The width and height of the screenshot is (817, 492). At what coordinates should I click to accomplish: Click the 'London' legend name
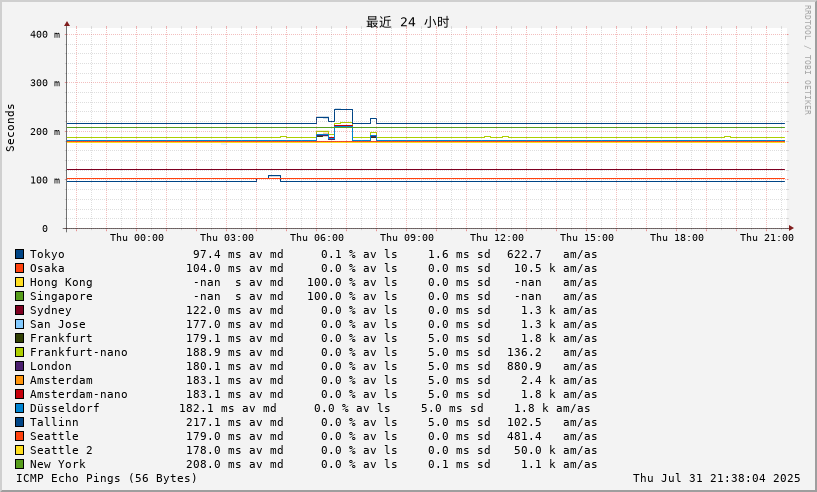tap(51, 367)
